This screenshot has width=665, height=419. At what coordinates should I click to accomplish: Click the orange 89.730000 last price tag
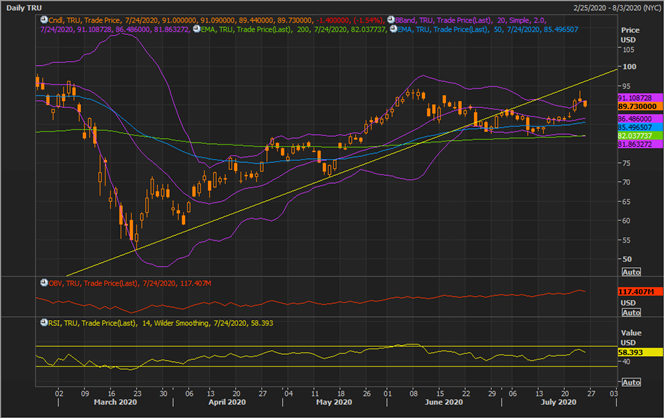pyautogui.click(x=640, y=106)
